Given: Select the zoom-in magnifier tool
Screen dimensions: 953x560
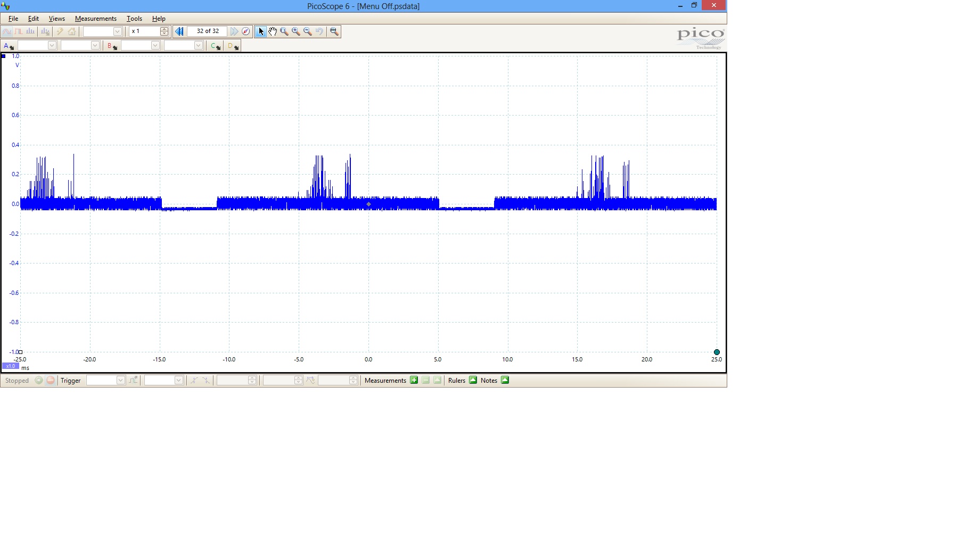Looking at the screenshot, I should pos(296,31).
